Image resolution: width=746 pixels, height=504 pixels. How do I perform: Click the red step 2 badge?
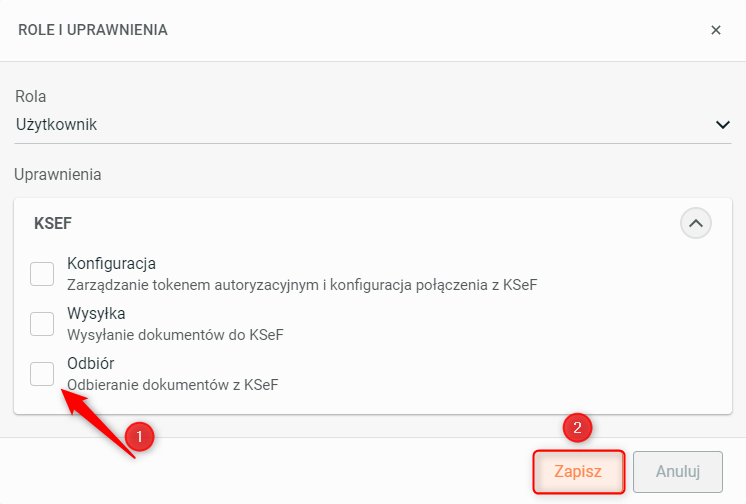click(577, 427)
